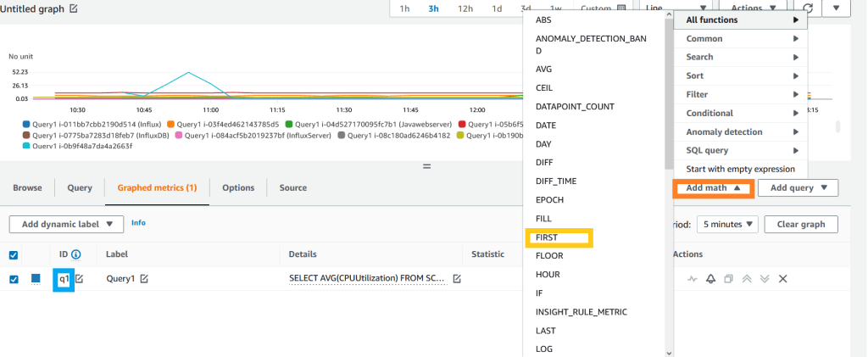Viewport: 868px width, 357px height.
Task: Remove Query1 with the X icon
Action: tap(782, 279)
